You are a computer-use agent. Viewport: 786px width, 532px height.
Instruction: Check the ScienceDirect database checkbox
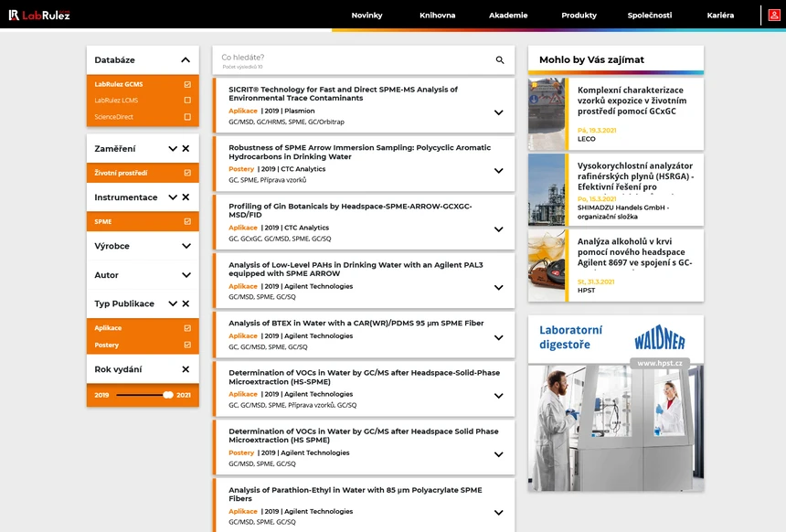(187, 117)
